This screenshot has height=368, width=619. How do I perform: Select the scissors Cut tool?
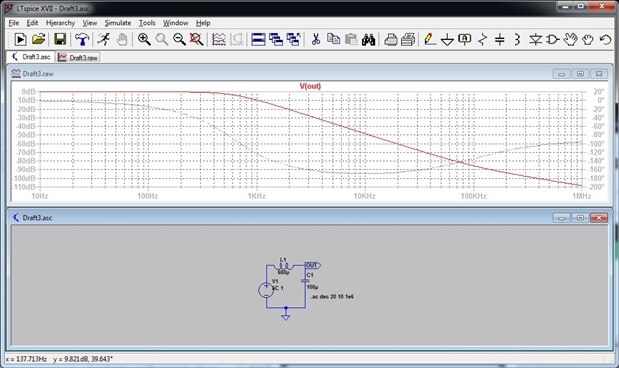(x=316, y=39)
